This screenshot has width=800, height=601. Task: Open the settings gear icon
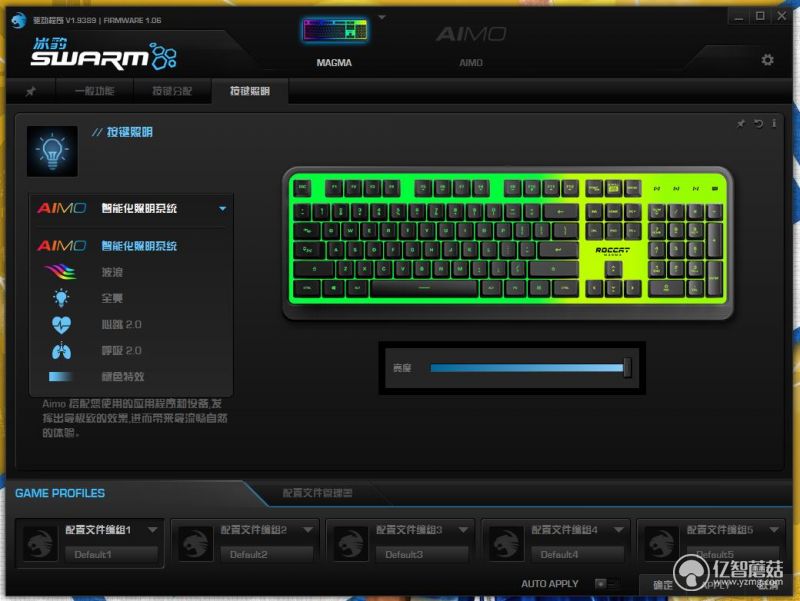[x=767, y=60]
